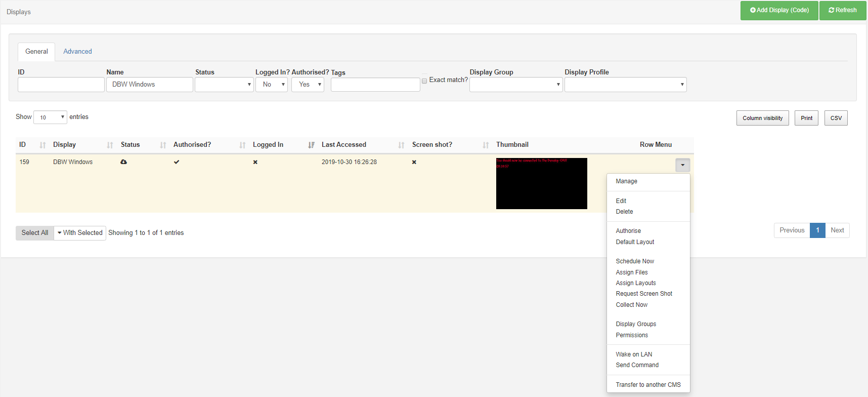Sort by Logged In column sort icon
The height and width of the screenshot is (397, 868).
(x=311, y=145)
